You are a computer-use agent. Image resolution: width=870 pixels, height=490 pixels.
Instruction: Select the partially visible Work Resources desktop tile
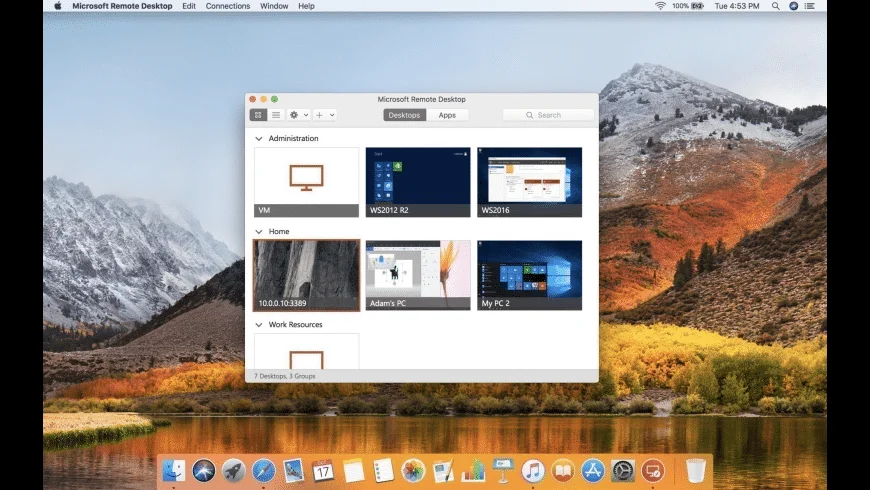[306, 351]
